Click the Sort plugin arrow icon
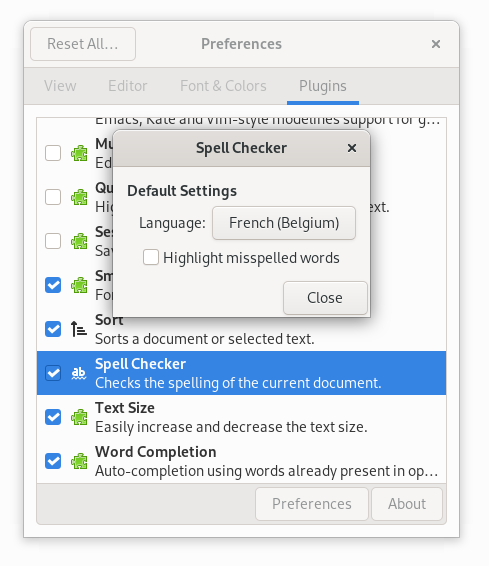 pos(79,329)
